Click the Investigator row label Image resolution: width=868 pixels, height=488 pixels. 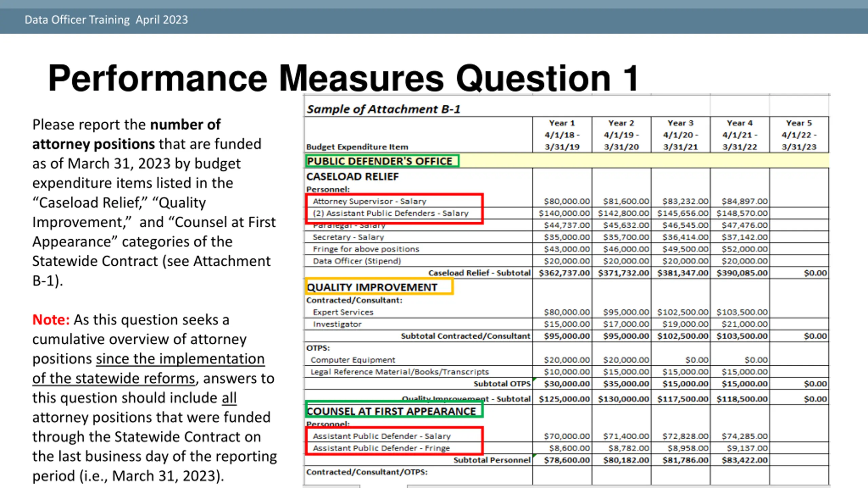coord(337,324)
